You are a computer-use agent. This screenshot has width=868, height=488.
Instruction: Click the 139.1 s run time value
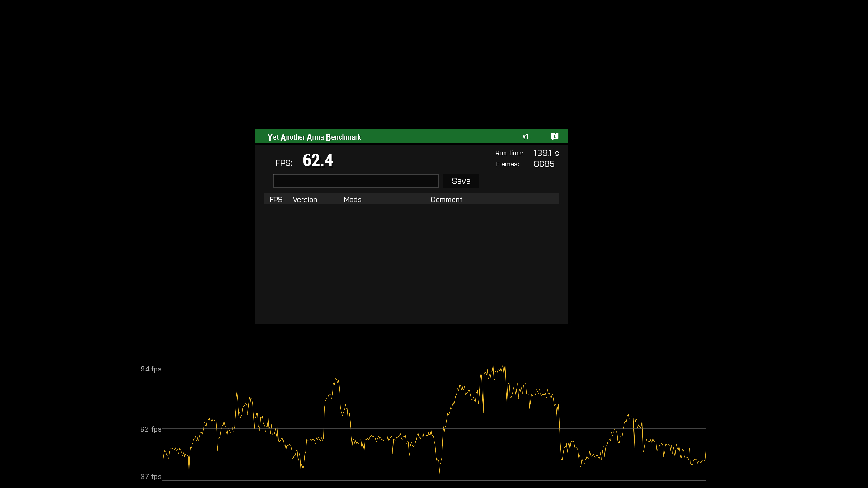(546, 153)
